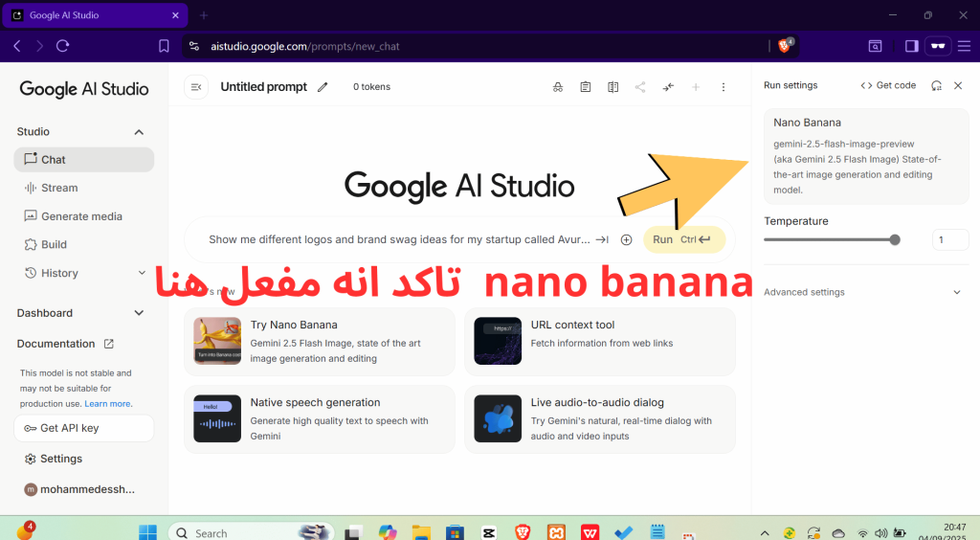The height and width of the screenshot is (540, 980).
Task: Open the Windows Start menu
Action: click(x=148, y=532)
